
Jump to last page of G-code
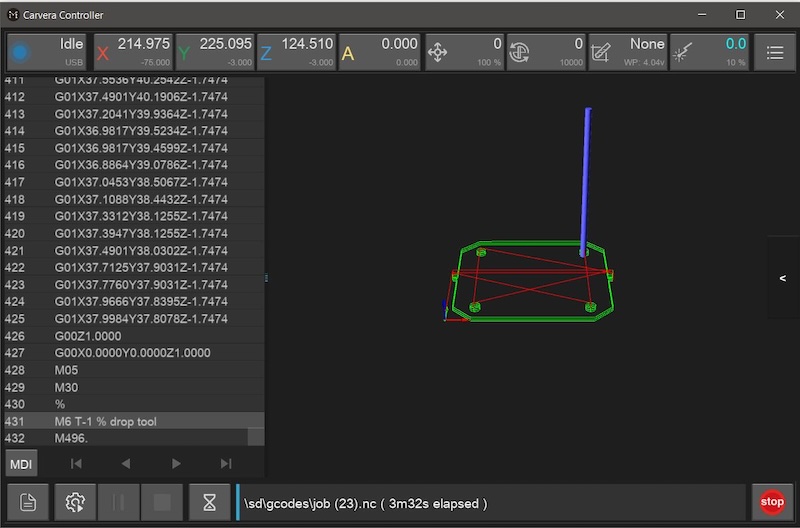point(226,464)
